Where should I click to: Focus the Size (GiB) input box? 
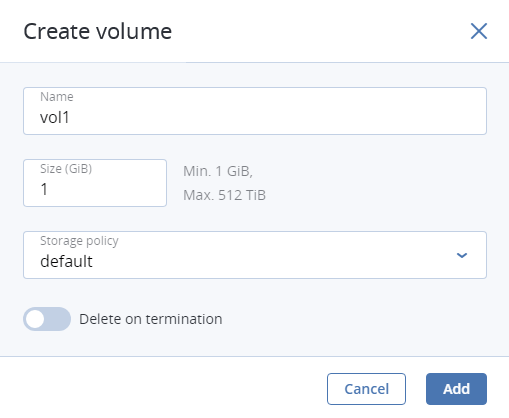[95, 183]
